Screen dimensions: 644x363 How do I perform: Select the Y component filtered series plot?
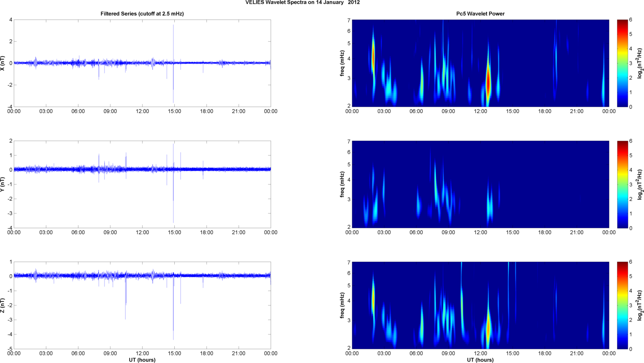tap(142, 184)
